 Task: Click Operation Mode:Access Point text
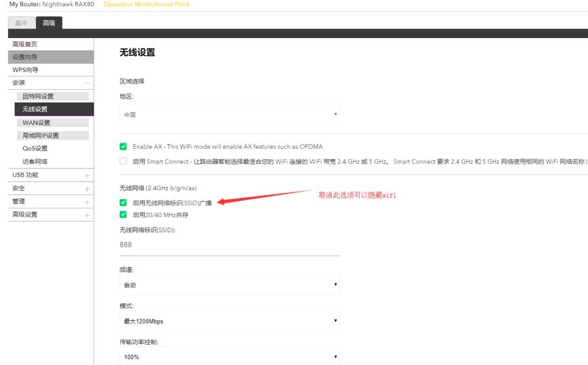[146, 4]
